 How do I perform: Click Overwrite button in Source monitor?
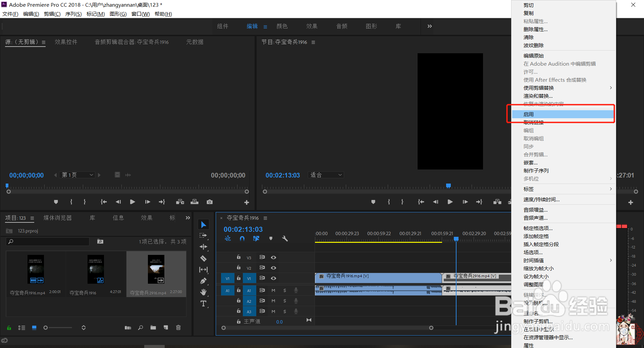(x=195, y=202)
